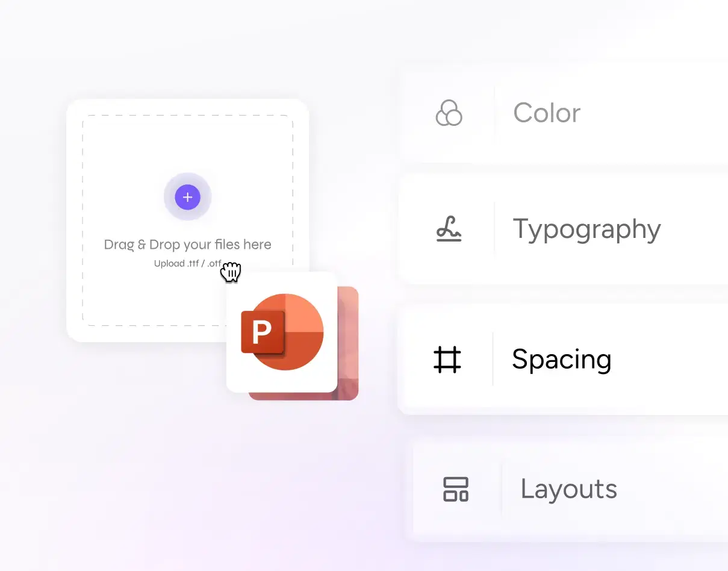
Task: Click the Spacing grid icon
Action: pos(447,359)
